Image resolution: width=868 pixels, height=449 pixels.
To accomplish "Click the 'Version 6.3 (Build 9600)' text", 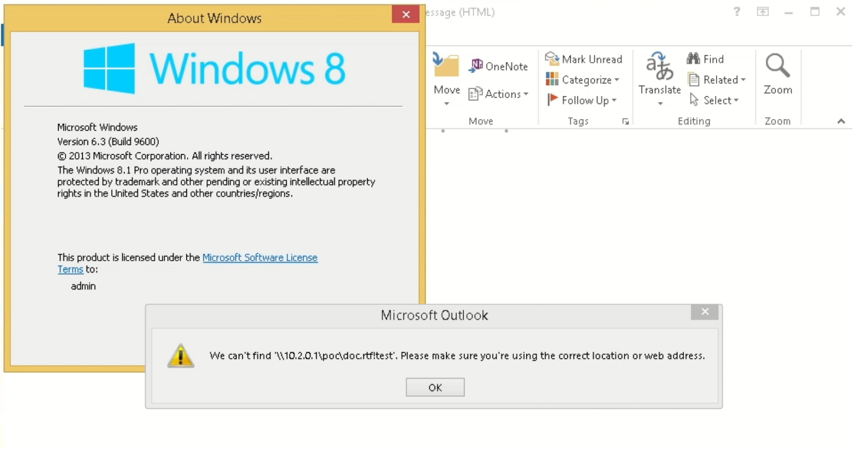I will tap(108, 141).
